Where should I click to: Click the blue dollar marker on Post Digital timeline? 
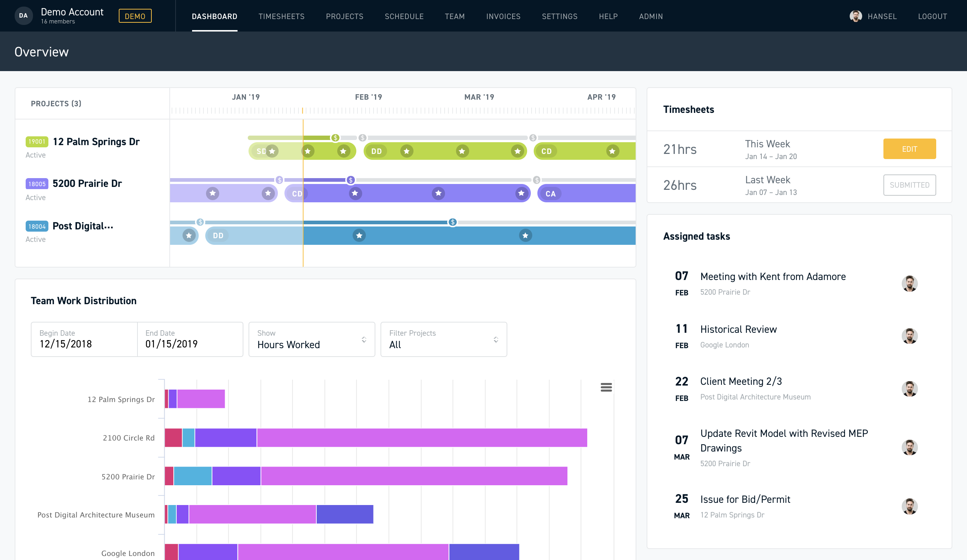(452, 222)
